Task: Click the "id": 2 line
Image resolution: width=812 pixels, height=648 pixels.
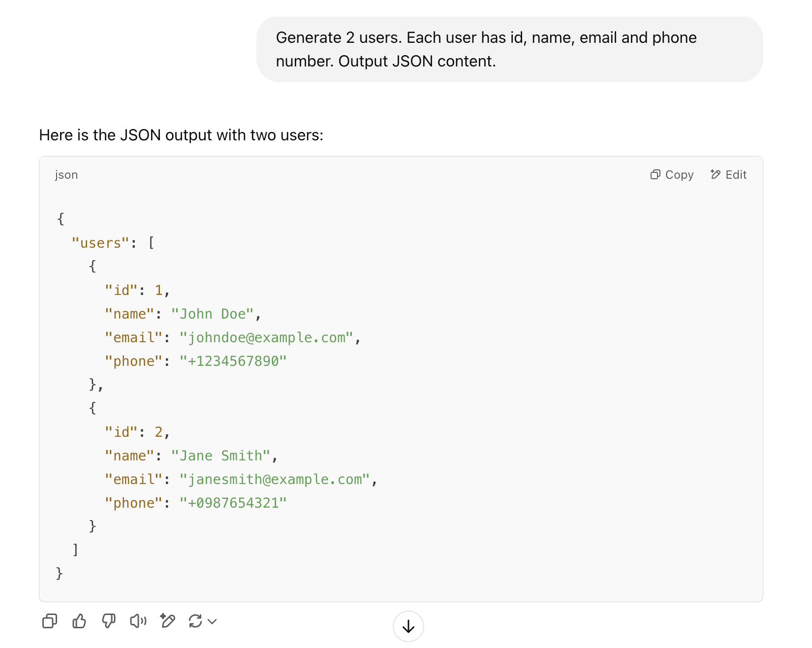Action: [137, 432]
